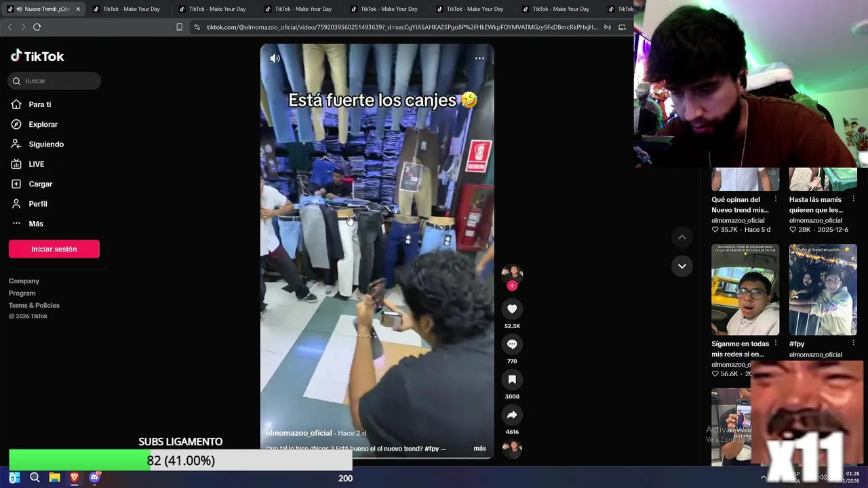This screenshot has height=488, width=868.
Task: Click the #fpy hashtag in caption
Action: (432, 449)
